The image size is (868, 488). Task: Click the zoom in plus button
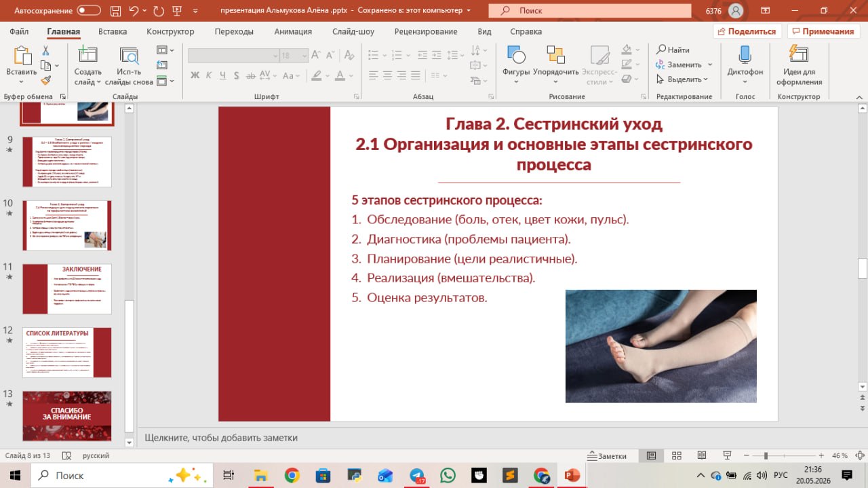click(x=821, y=455)
